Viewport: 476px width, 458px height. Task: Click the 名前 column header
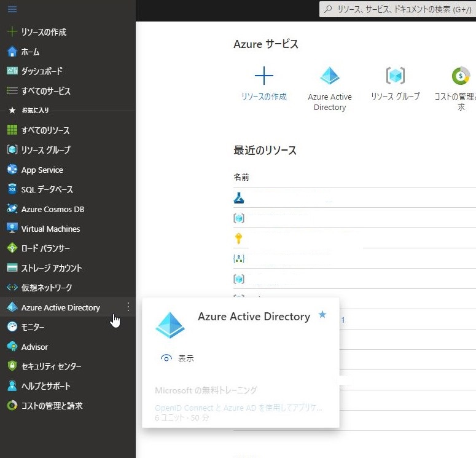(x=241, y=177)
